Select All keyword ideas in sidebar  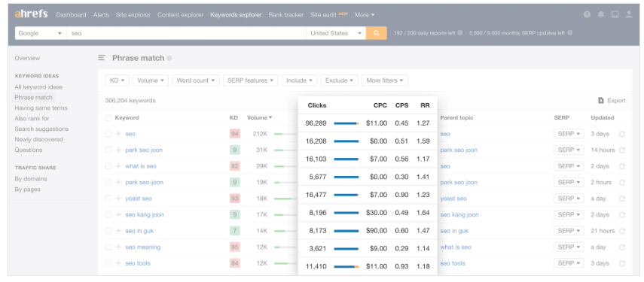point(38,87)
